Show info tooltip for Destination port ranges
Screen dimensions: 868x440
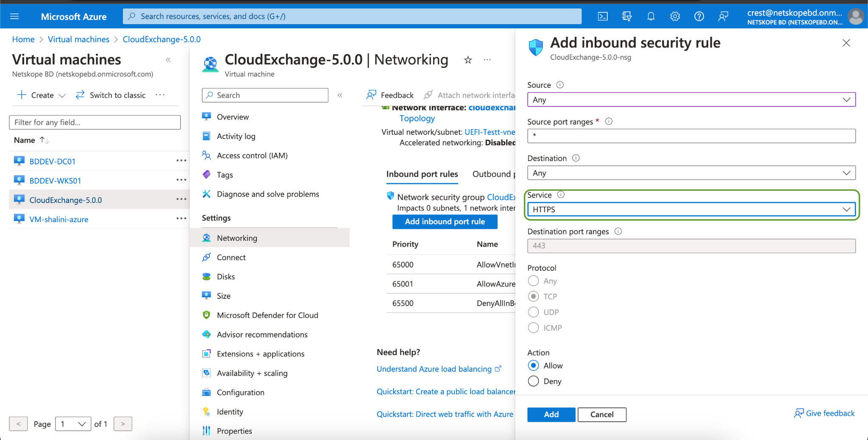[618, 231]
